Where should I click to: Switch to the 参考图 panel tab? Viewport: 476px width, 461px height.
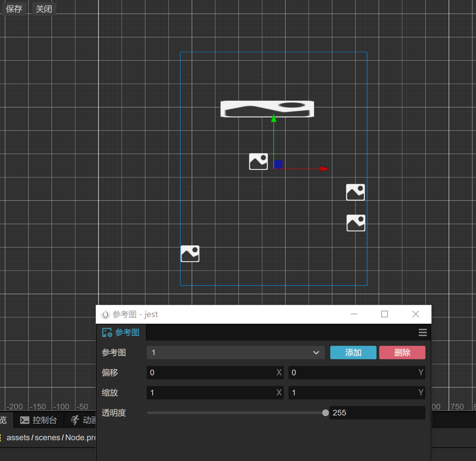pyautogui.click(x=121, y=332)
